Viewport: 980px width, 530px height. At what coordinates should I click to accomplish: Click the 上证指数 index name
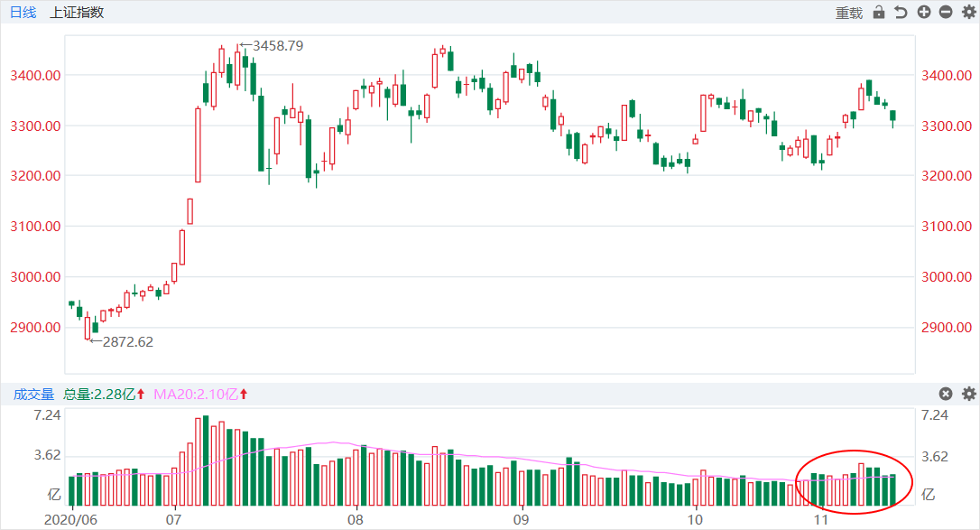coord(77,13)
